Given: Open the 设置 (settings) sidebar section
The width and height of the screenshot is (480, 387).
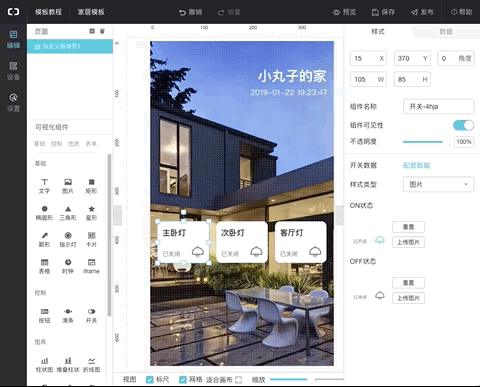Looking at the screenshot, I should pos(13,102).
